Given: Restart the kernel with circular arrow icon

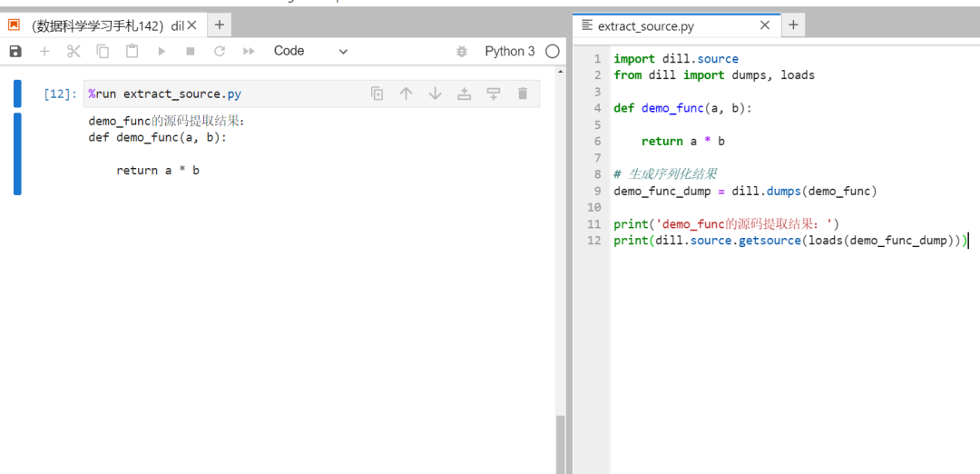Looking at the screenshot, I should [220, 51].
